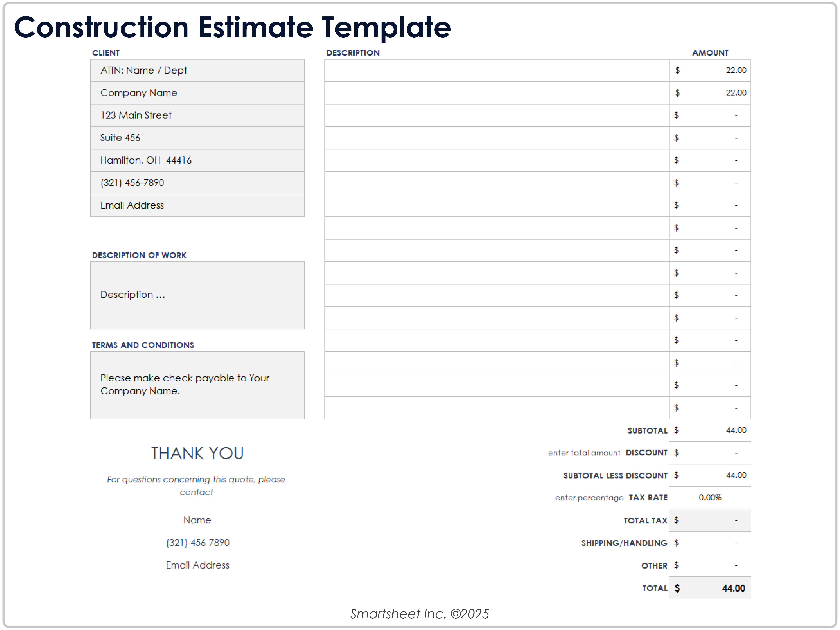Click the 123 Main Street address field
840x630 pixels.
point(197,115)
